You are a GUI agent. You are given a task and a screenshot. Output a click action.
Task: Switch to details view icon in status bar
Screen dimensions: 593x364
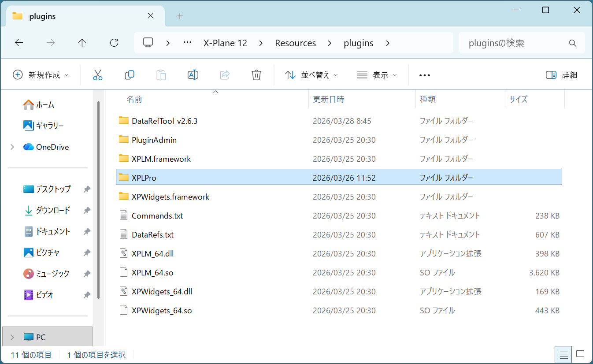click(563, 354)
